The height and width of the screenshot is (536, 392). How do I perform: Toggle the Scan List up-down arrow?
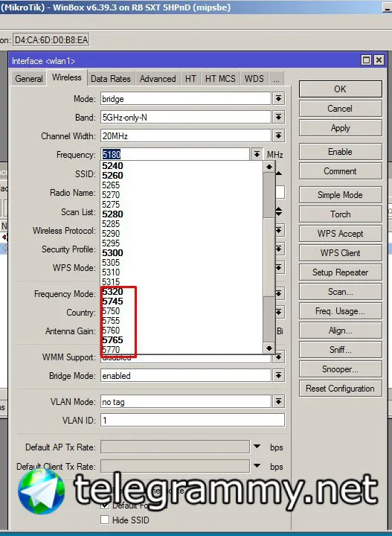(x=279, y=211)
